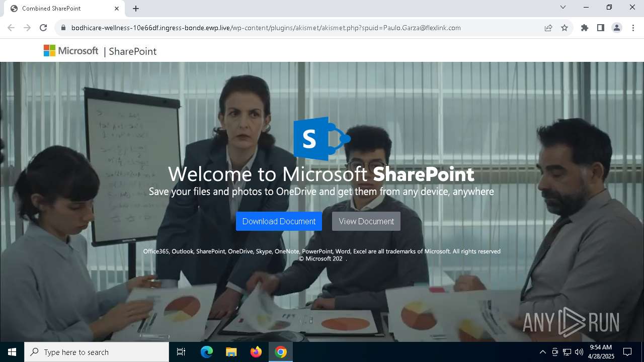Restore down the Chrome window
This screenshot has height=362, width=644.
pos(609,7)
